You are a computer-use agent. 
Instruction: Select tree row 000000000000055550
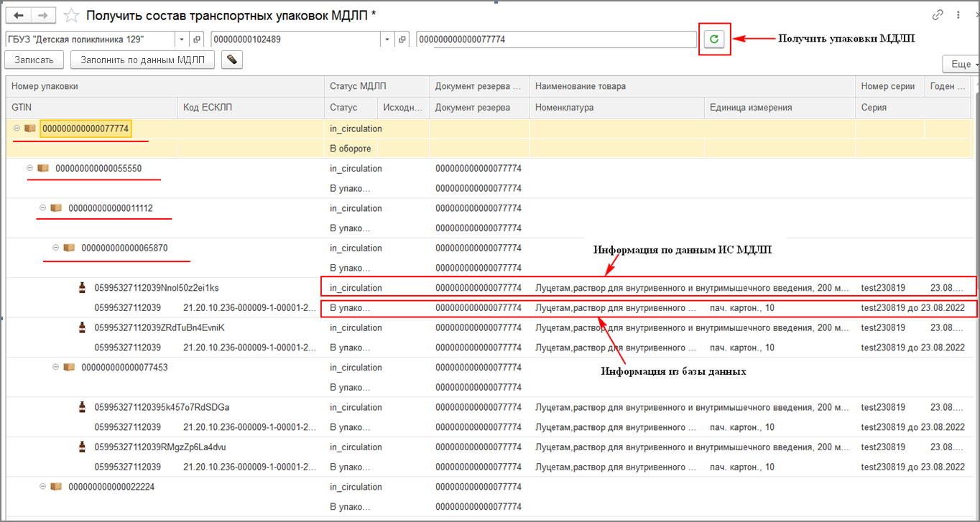pos(489,178)
